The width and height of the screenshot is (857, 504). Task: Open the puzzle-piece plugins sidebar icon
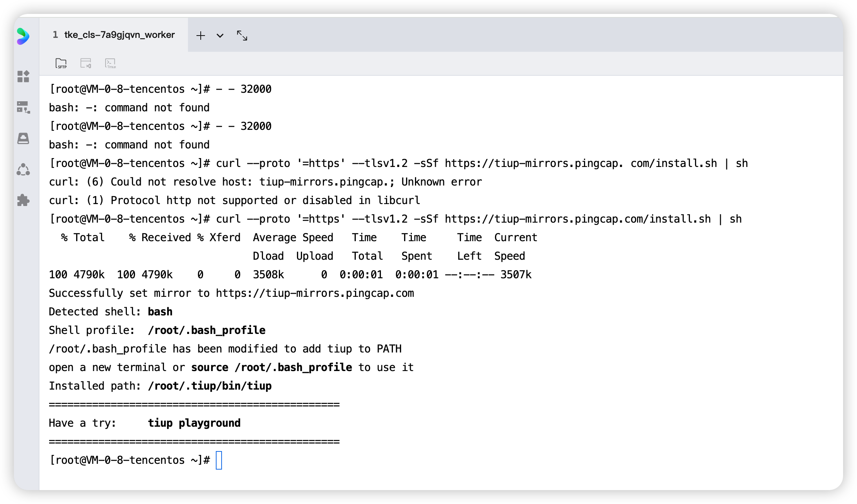[x=23, y=200]
